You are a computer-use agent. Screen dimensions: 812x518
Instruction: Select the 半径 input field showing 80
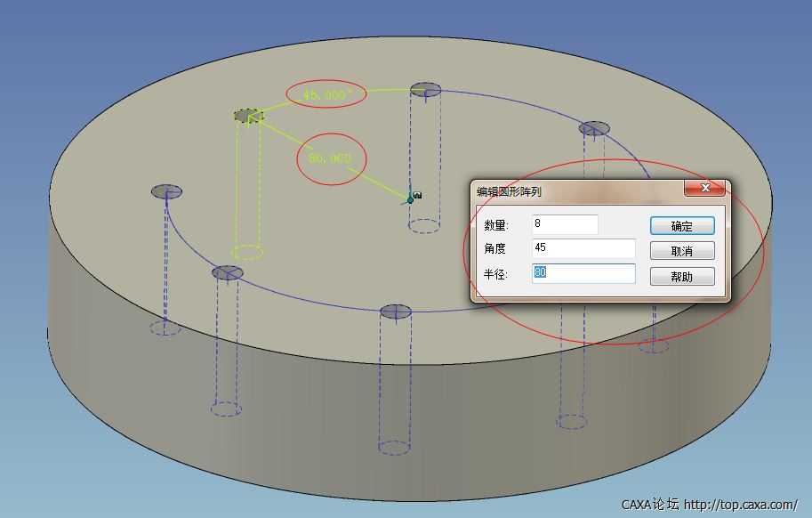tap(583, 273)
